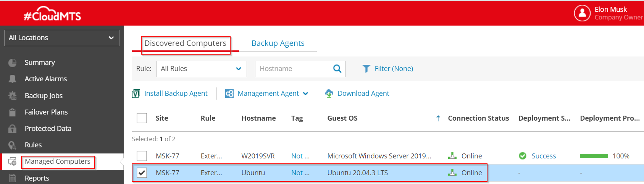Click the Filter funnel icon
644x184 pixels.
(366, 69)
